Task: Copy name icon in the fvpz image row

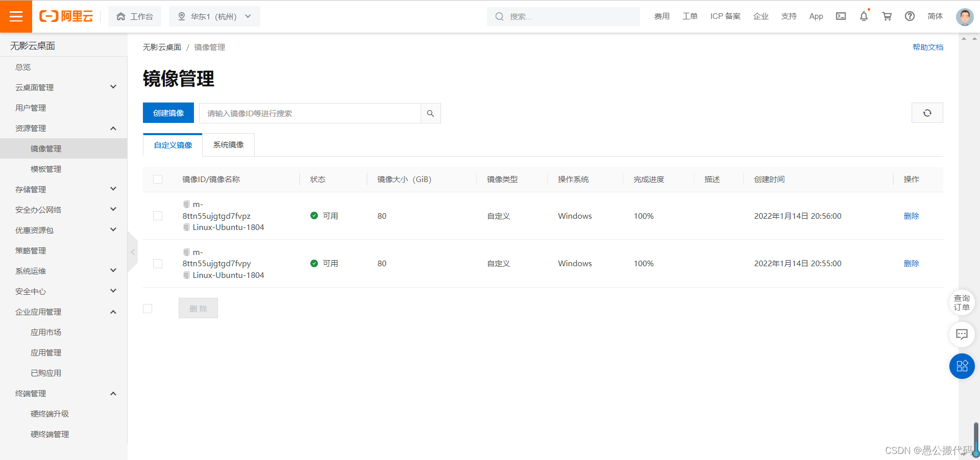Action: coord(186,227)
